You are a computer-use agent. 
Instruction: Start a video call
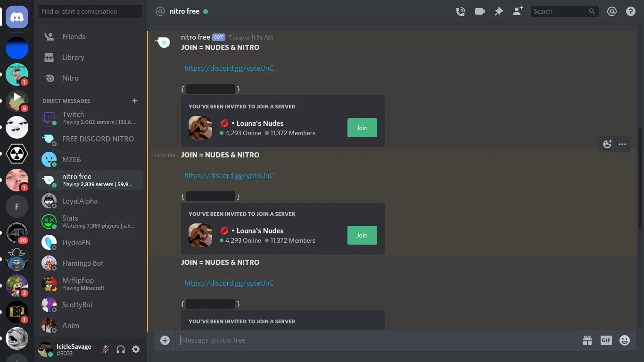point(480,11)
